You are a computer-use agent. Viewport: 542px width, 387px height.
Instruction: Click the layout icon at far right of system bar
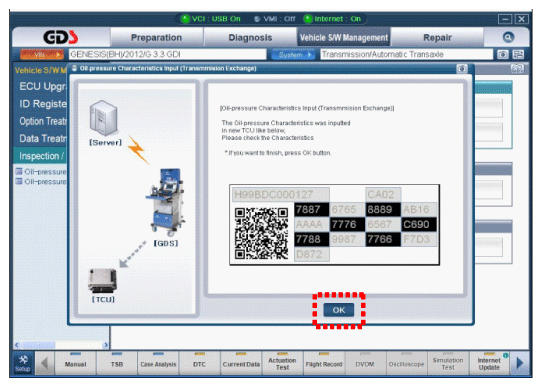pos(518,54)
